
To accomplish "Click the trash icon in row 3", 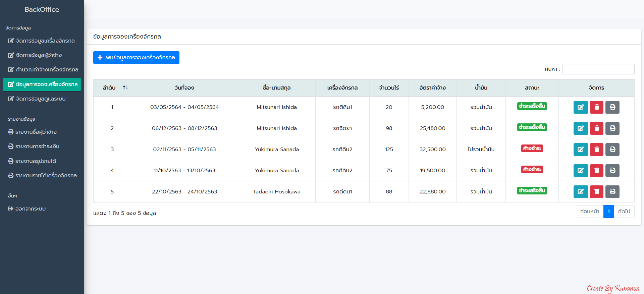I will click(596, 150).
